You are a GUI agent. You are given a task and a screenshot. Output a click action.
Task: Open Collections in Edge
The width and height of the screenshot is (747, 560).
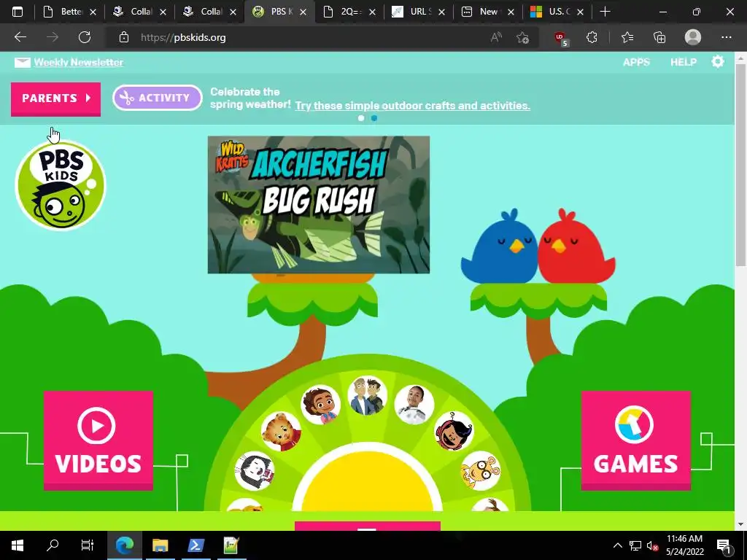(659, 37)
